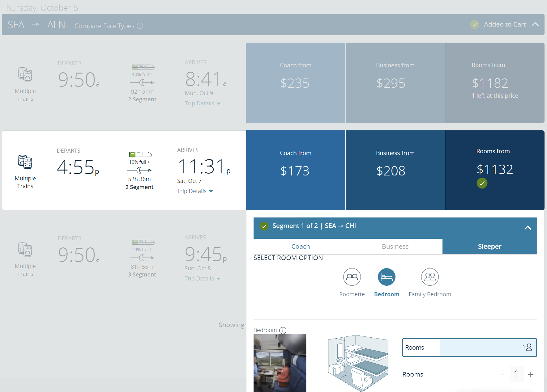Open the Bedroom info icon

283,330
